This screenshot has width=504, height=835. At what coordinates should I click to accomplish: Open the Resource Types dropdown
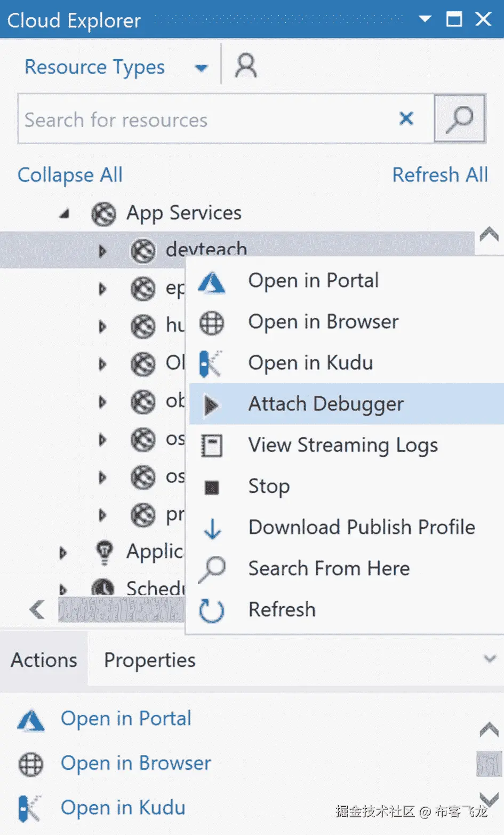pos(201,68)
